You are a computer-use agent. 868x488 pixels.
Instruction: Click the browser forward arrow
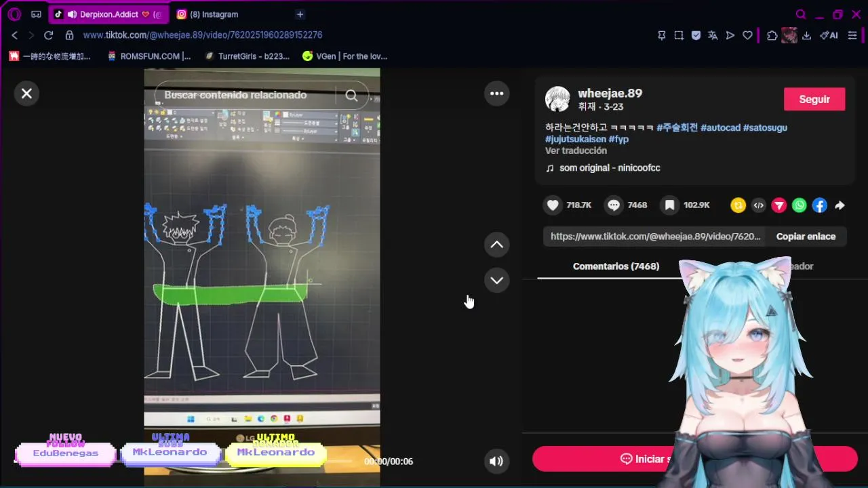tap(31, 35)
